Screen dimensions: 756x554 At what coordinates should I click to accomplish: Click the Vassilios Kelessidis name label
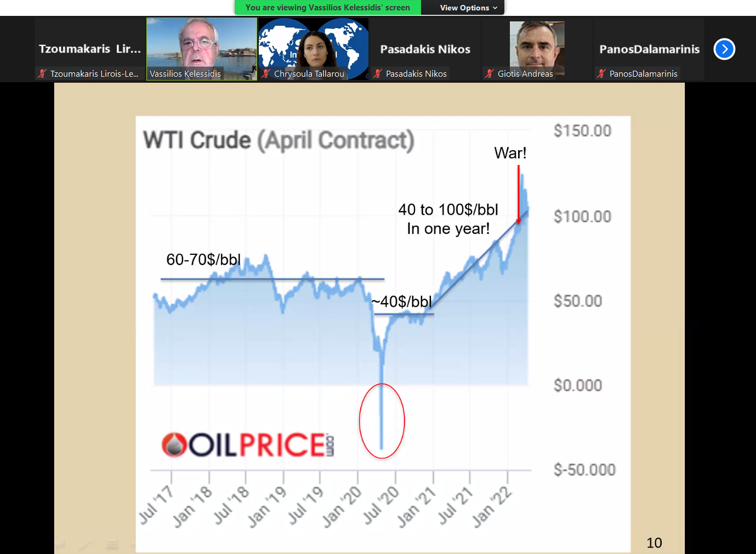coord(185,73)
